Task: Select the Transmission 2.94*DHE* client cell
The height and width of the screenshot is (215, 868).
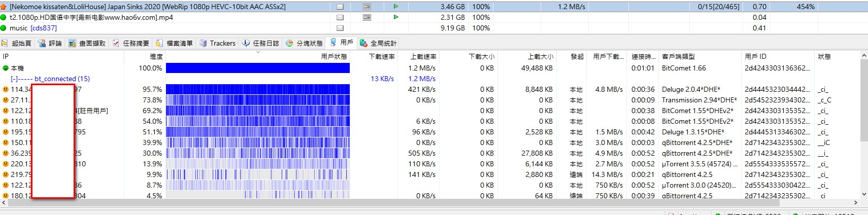Action: (699, 100)
